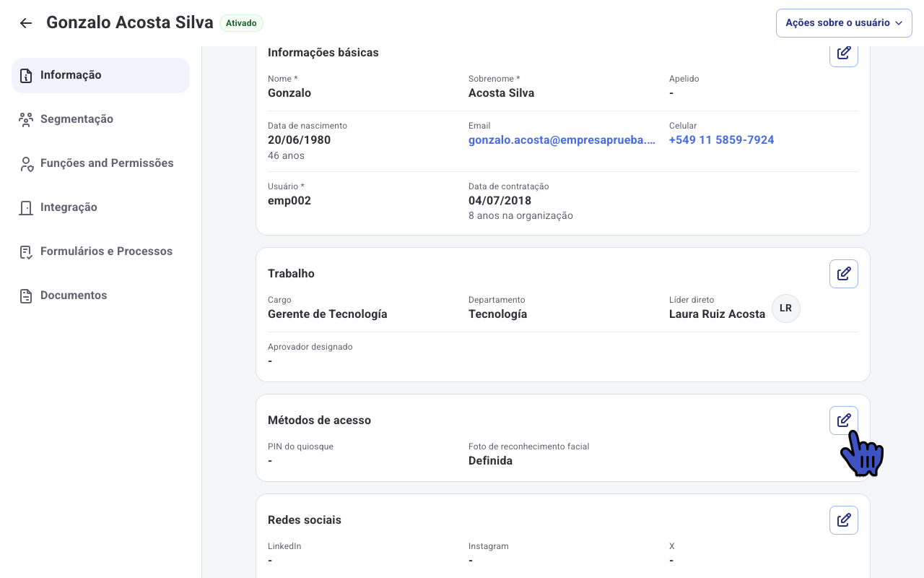Viewport: 924px width, 578px height.
Task: Click the Integração door icon
Action: tap(26, 208)
